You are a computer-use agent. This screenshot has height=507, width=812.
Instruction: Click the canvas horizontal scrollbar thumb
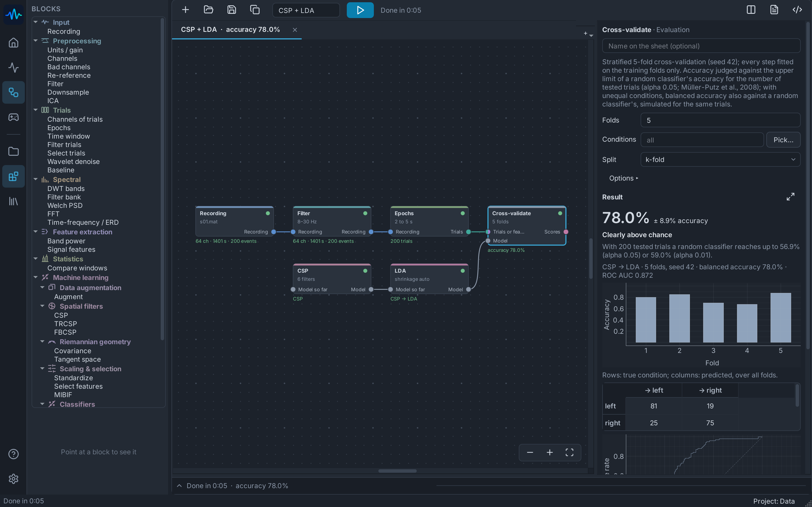click(397, 471)
